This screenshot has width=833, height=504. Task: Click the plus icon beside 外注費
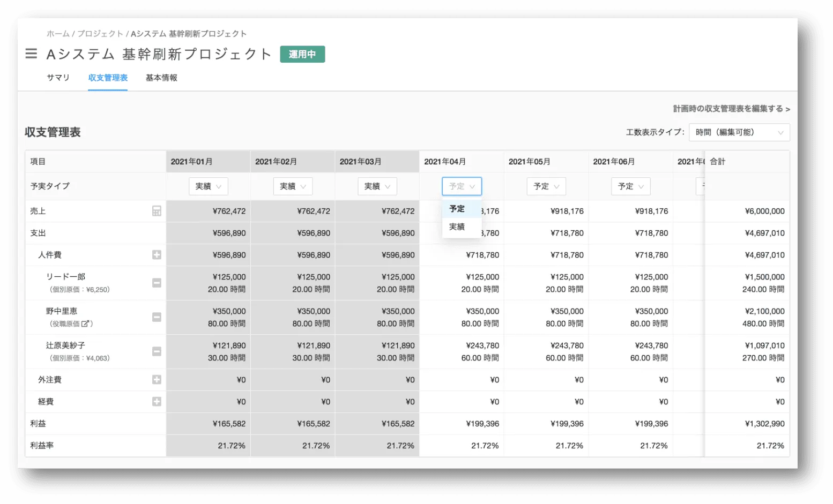156,379
